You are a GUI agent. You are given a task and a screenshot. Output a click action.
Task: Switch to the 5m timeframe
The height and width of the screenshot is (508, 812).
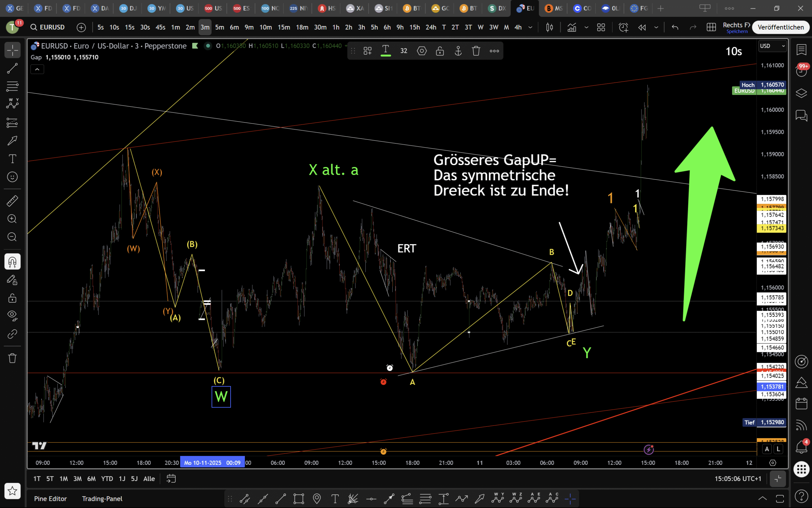pyautogui.click(x=220, y=27)
